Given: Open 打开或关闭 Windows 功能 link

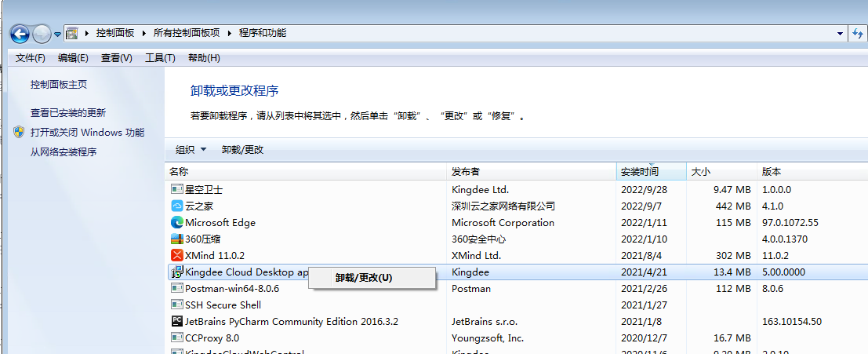Looking at the screenshot, I should tap(88, 133).
